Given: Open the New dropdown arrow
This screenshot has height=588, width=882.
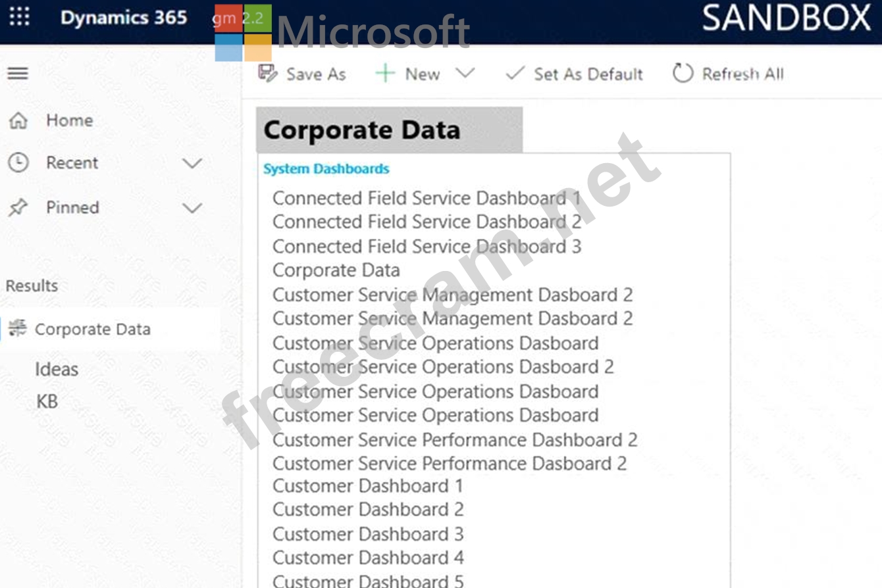Looking at the screenshot, I should click(465, 73).
